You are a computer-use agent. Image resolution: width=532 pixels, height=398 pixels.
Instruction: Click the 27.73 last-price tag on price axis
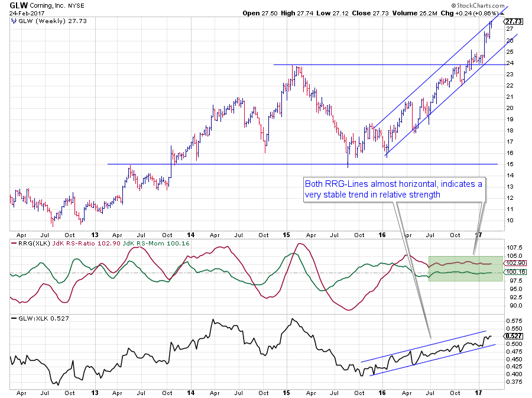tap(513, 21)
